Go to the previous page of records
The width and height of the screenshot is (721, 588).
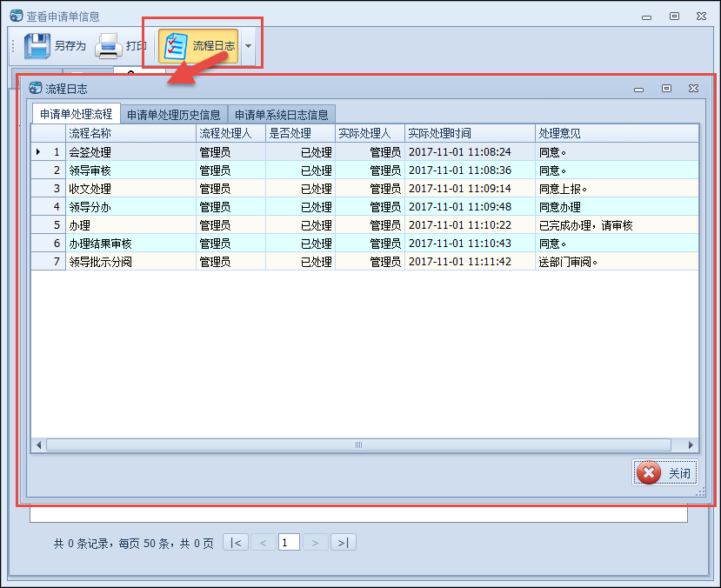point(263,543)
